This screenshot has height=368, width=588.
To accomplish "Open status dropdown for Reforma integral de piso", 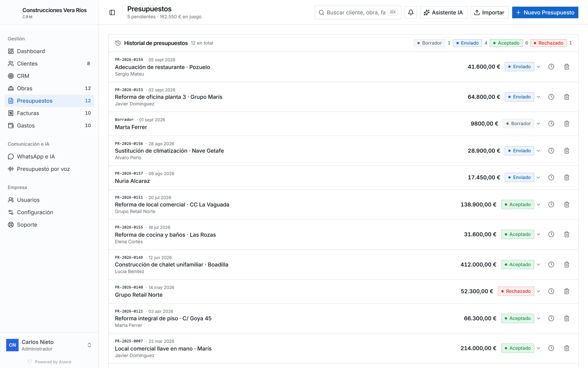I will pos(538,318).
